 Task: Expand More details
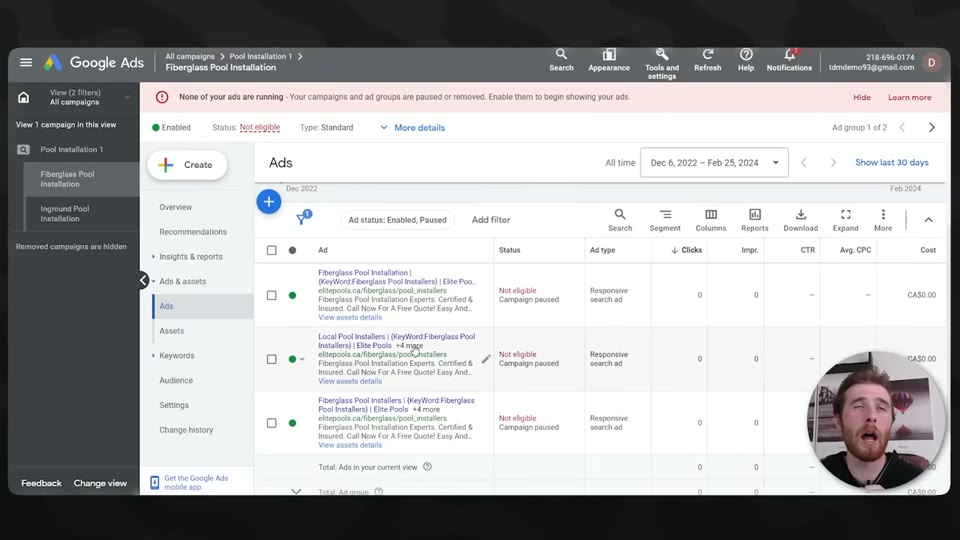(413, 127)
